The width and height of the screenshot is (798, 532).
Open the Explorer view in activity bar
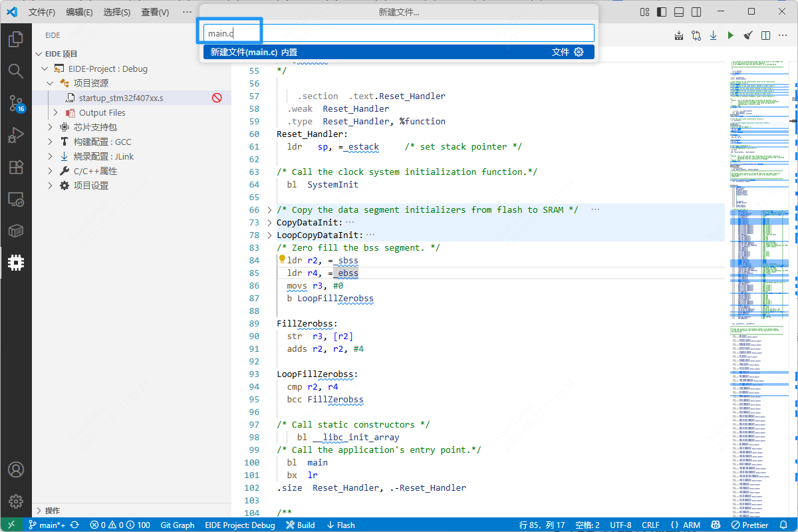tap(16, 39)
